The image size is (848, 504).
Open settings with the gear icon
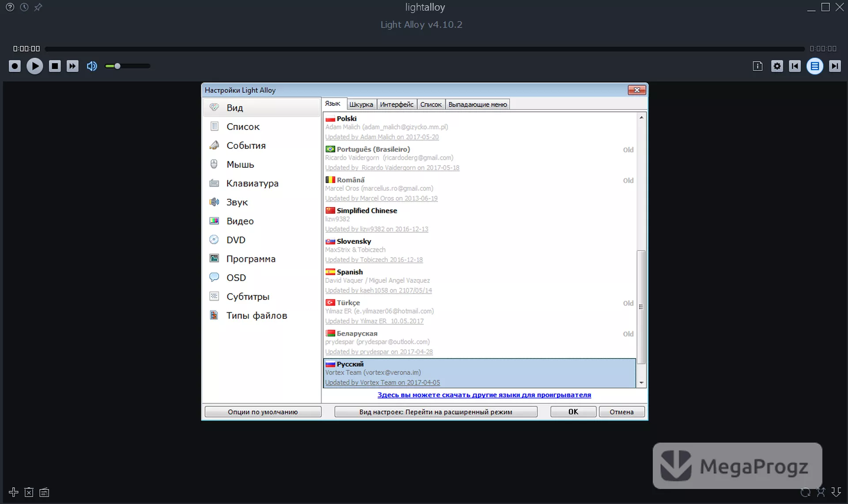coord(777,66)
